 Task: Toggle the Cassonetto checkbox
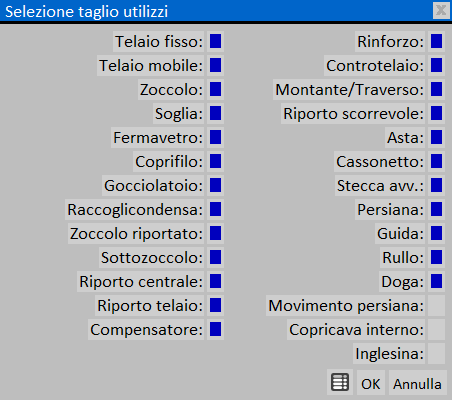(436, 161)
